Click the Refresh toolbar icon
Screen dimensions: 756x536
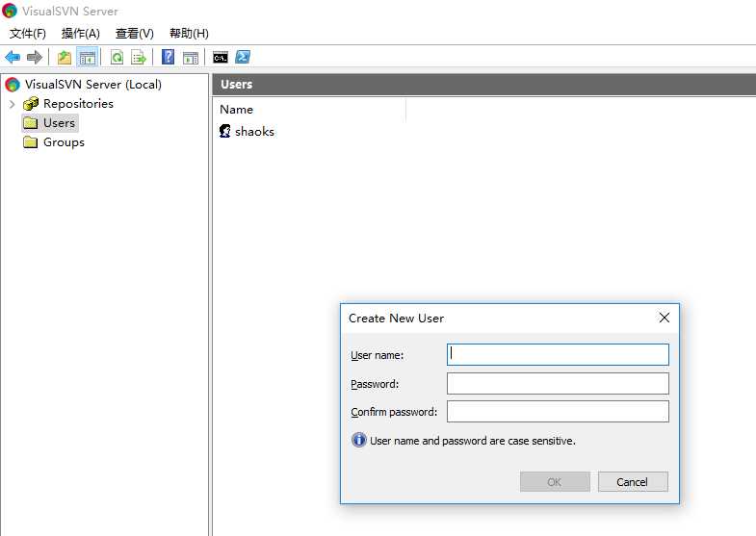coord(117,58)
